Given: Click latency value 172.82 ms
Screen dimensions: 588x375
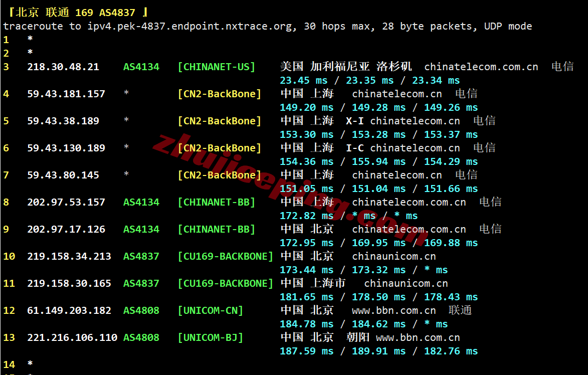Looking at the screenshot, I should [x=306, y=216].
